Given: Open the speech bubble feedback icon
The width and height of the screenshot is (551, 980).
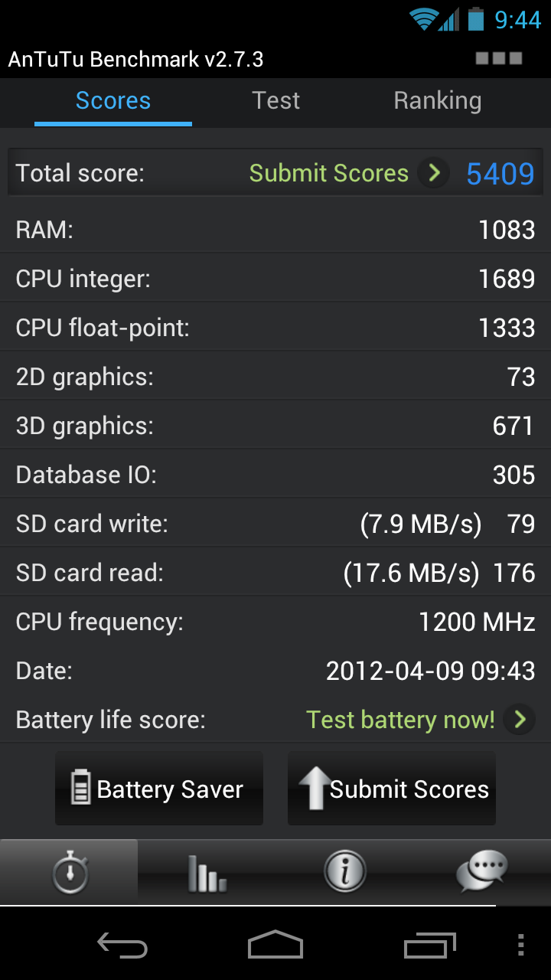Looking at the screenshot, I should point(481,872).
